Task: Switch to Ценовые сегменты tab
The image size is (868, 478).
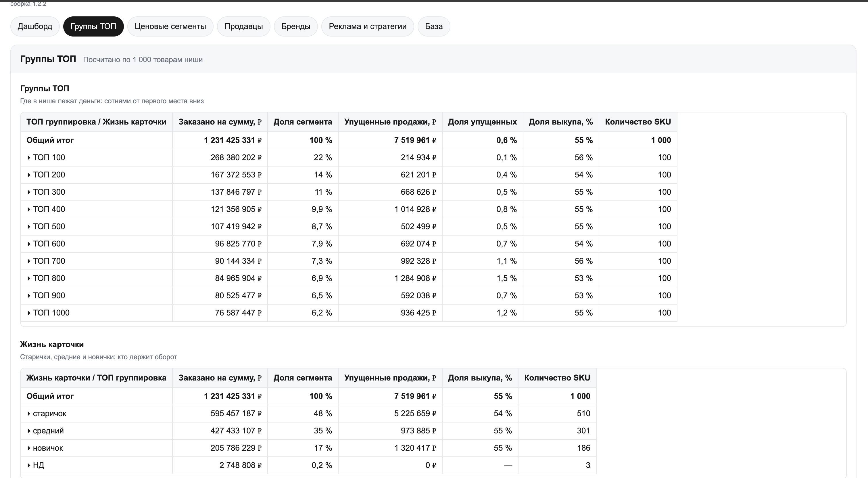Action: point(170,26)
